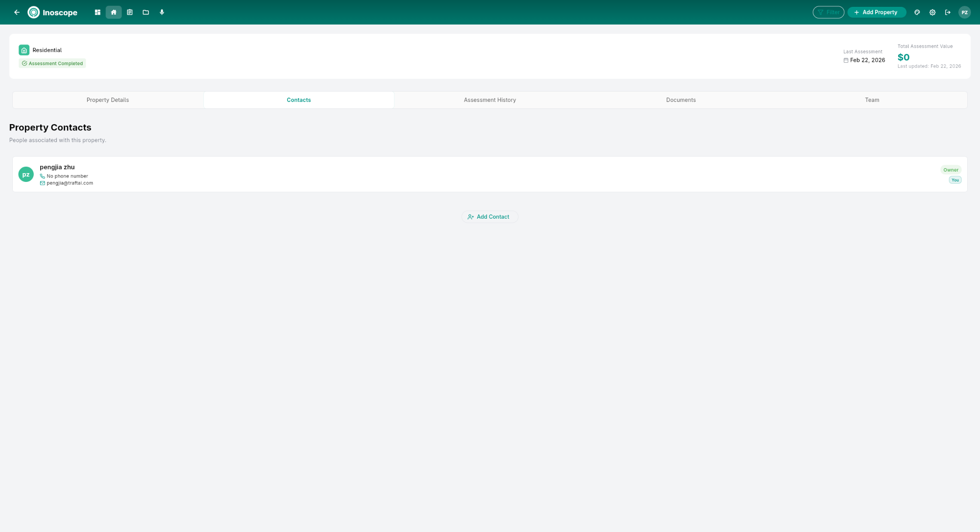Open the documents folder icon in the navbar
The height and width of the screenshot is (532, 980).
(146, 12)
